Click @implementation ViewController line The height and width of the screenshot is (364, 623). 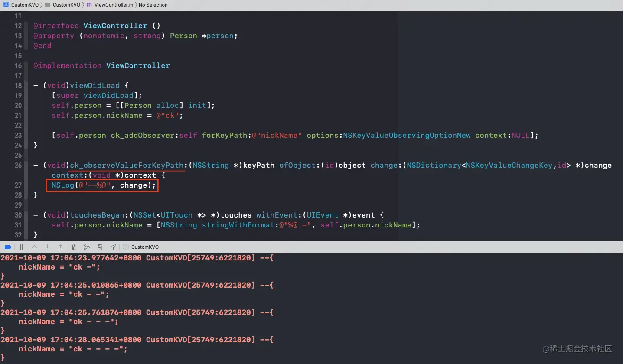click(101, 65)
